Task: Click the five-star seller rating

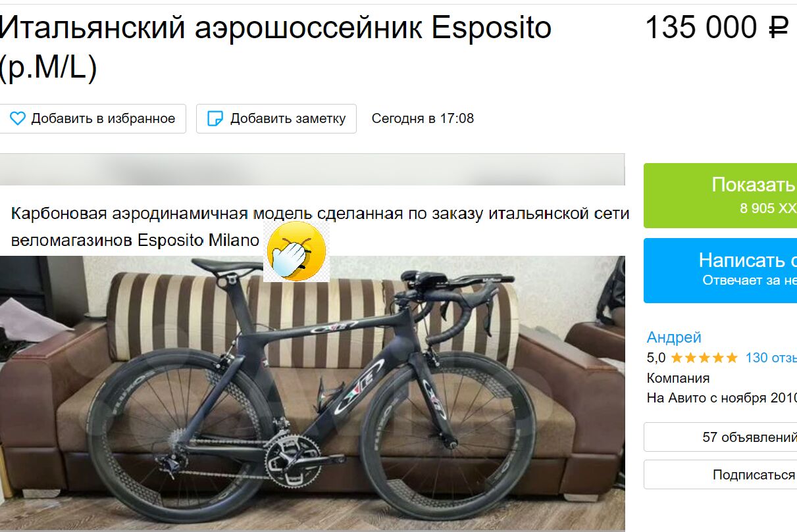Action: point(704,358)
